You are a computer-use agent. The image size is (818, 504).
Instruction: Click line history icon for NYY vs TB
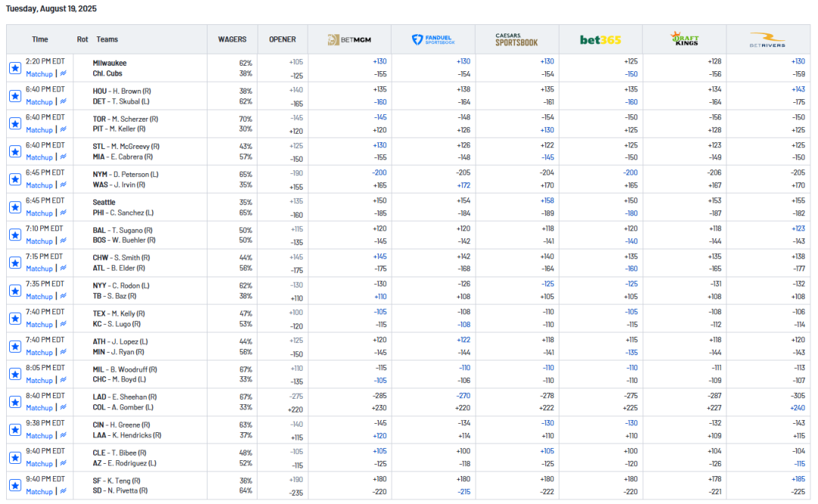(x=63, y=296)
